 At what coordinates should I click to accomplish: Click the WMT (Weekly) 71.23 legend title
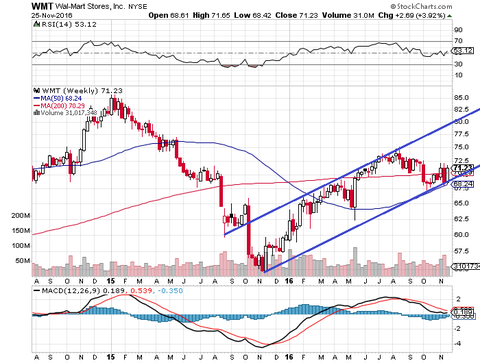pos(82,90)
